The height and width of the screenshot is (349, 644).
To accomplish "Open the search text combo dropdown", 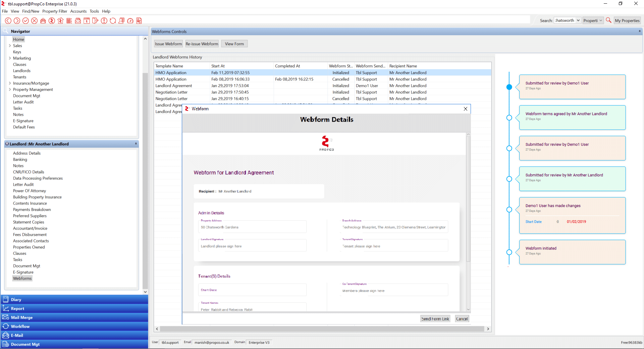I will point(578,20).
